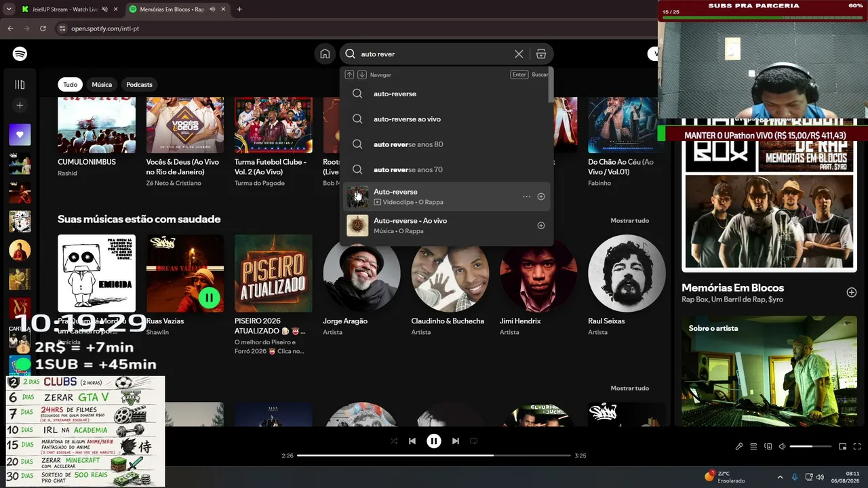Viewport: 868px width, 488px height.
Task: Choose the auto-reverse suggestion
Action: (x=446, y=94)
